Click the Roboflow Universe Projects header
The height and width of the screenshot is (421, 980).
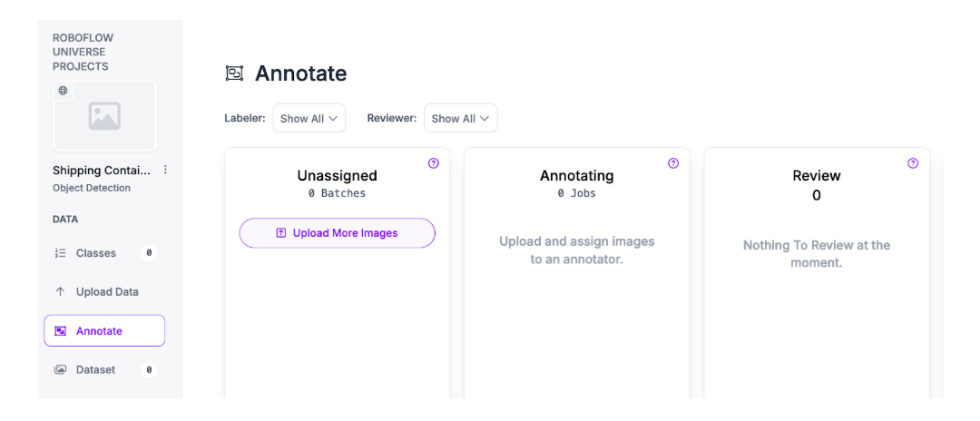[83, 53]
